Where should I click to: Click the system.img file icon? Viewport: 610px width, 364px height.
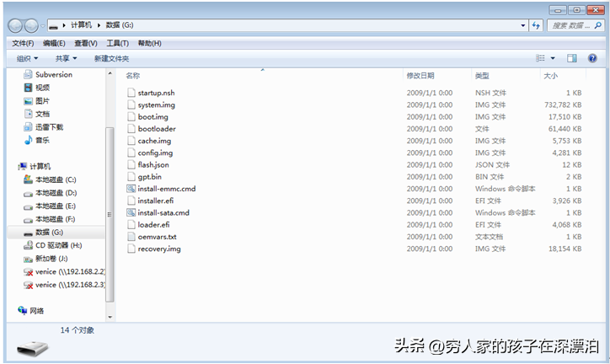click(x=131, y=104)
